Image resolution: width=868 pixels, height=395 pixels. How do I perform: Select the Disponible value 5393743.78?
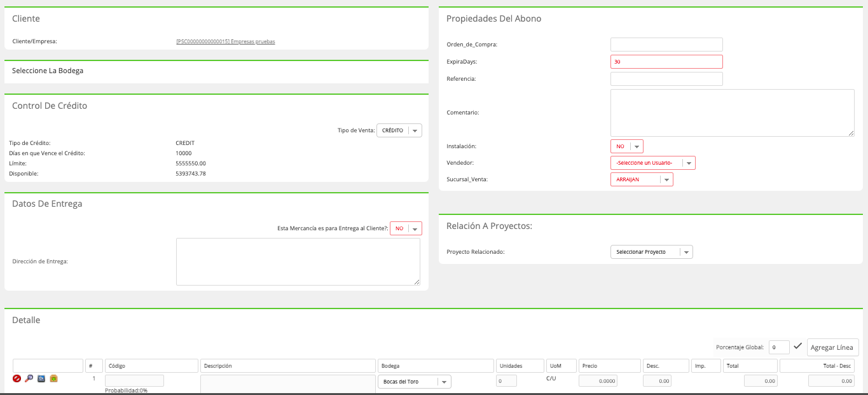(191, 174)
